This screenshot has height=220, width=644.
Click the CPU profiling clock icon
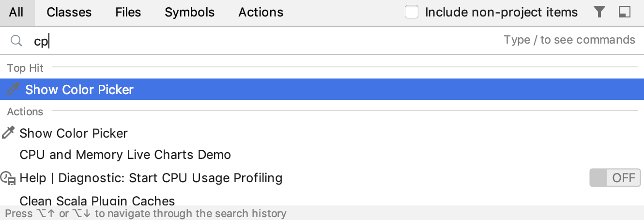point(8,178)
